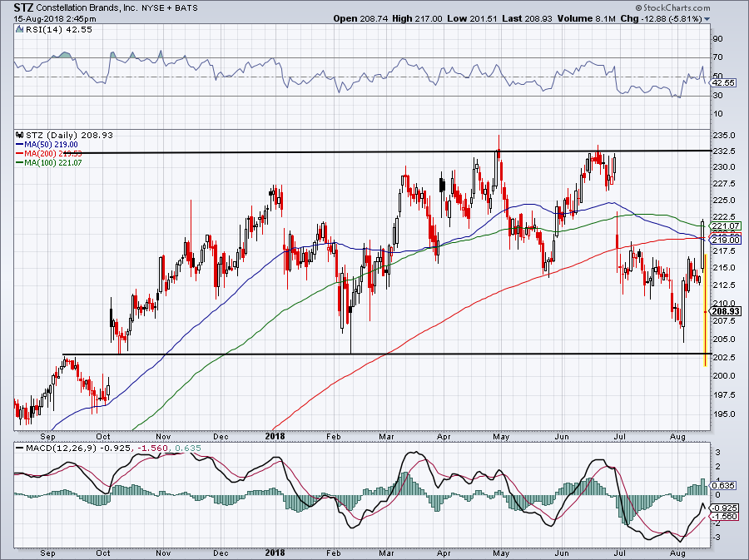Click the Mar label below price chart
This screenshot has width=749, height=560.
pos(386,436)
